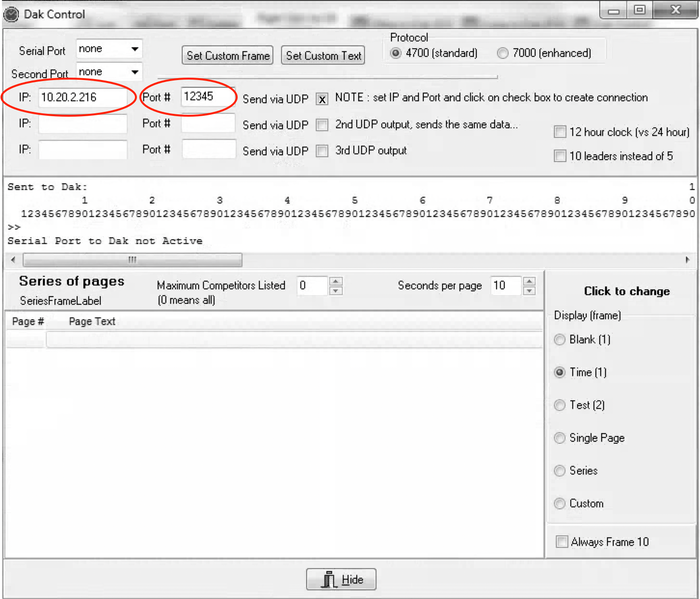Click the second row Port # field

click(x=208, y=123)
